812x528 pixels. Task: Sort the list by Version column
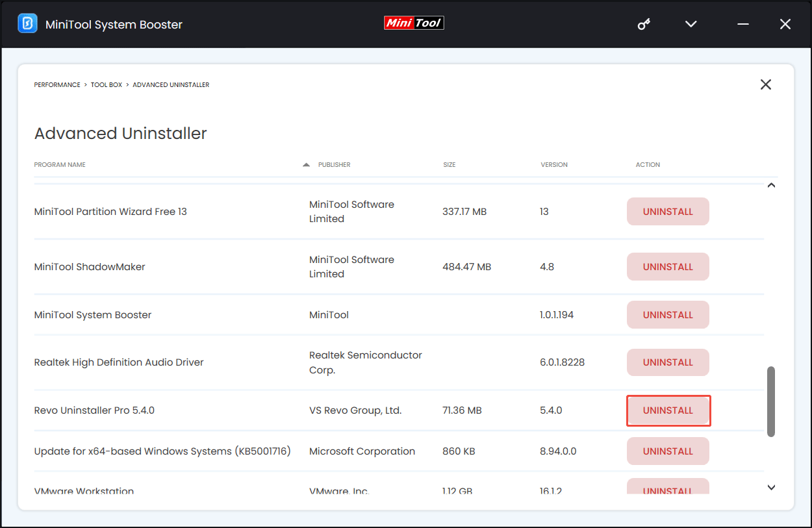(554, 164)
